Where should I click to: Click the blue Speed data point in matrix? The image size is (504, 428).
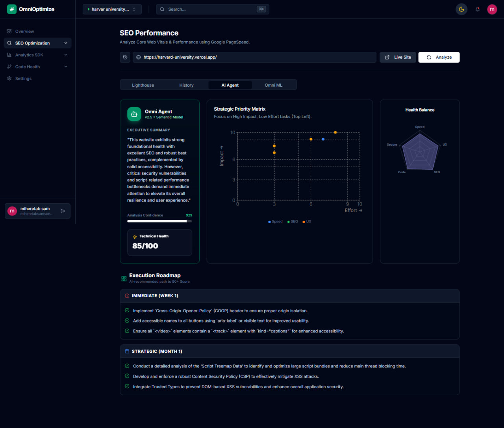(x=323, y=139)
